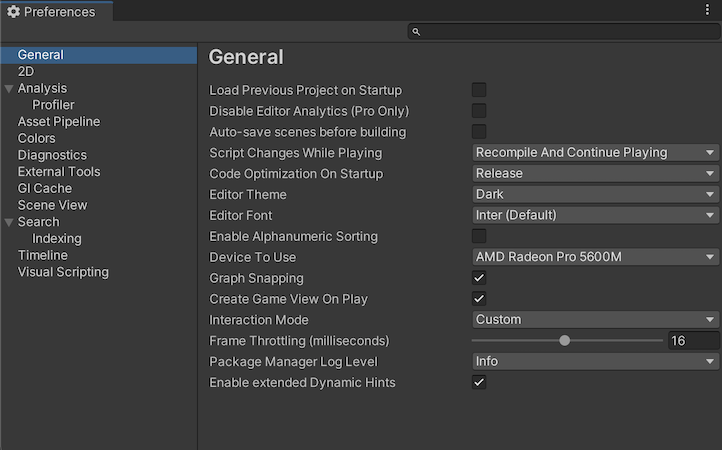This screenshot has height=450, width=722.
Task: Open the Editor Theme dropdown
Action: [595, 195]
